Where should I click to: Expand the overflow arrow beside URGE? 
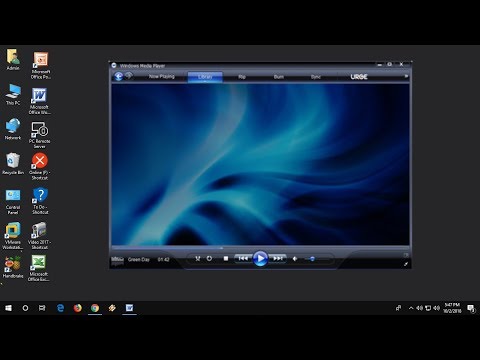[406, 76]
